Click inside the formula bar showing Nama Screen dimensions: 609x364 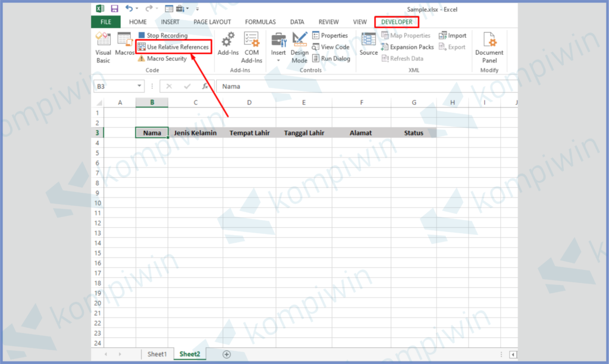pyautogui.click(x=357, y=86)
